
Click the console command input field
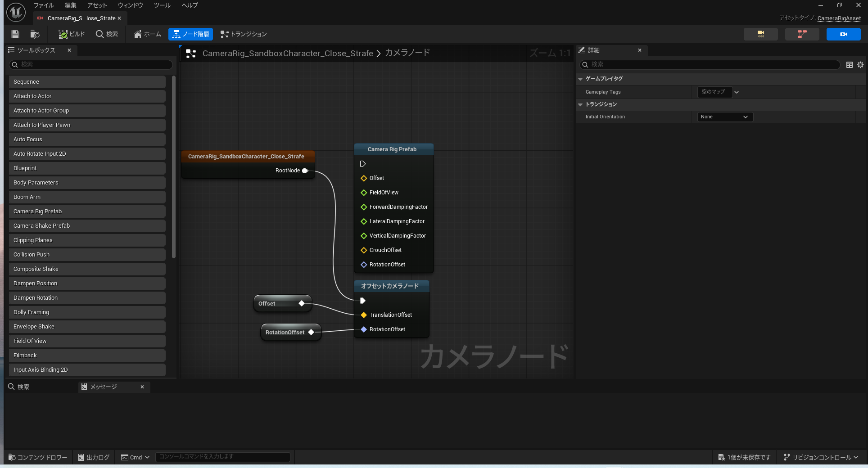pos(222,457)
